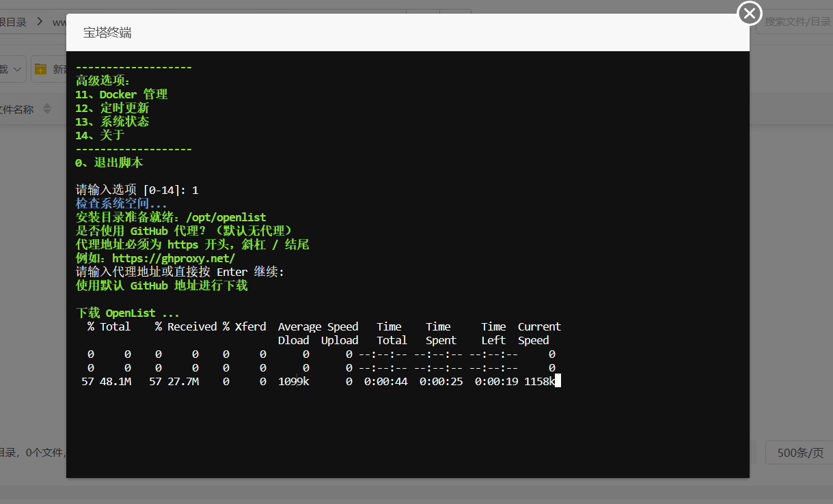Click the '0、退出脚本' line in terminal

[109, 163]
